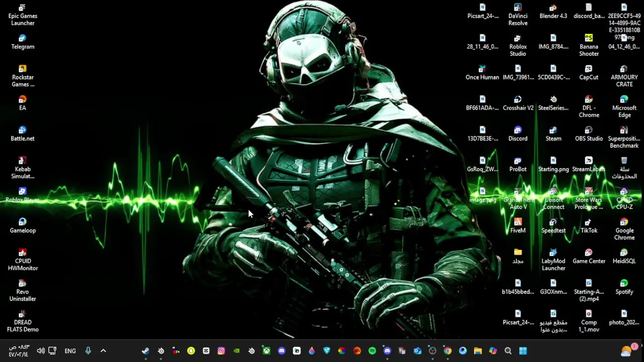
Task: Select the Roblox Player desktop icon
Action: pyautogui.click(x=23, y=196)
